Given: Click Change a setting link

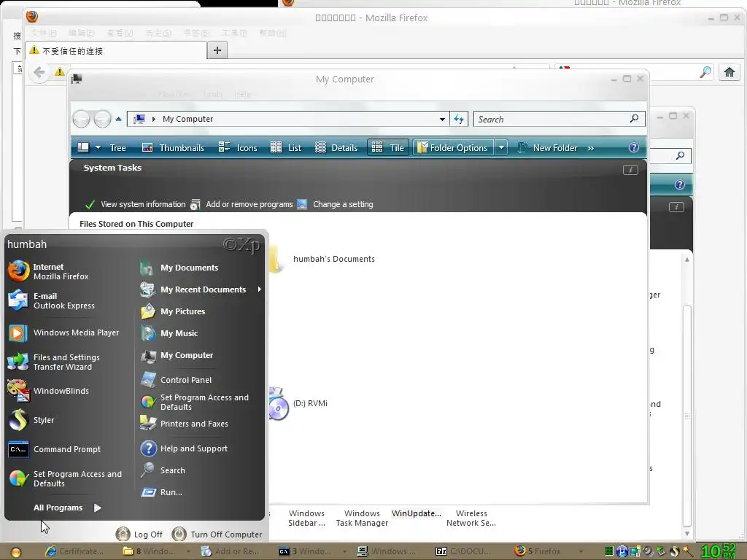Looking at the screenshot, I should pos(335,204).
